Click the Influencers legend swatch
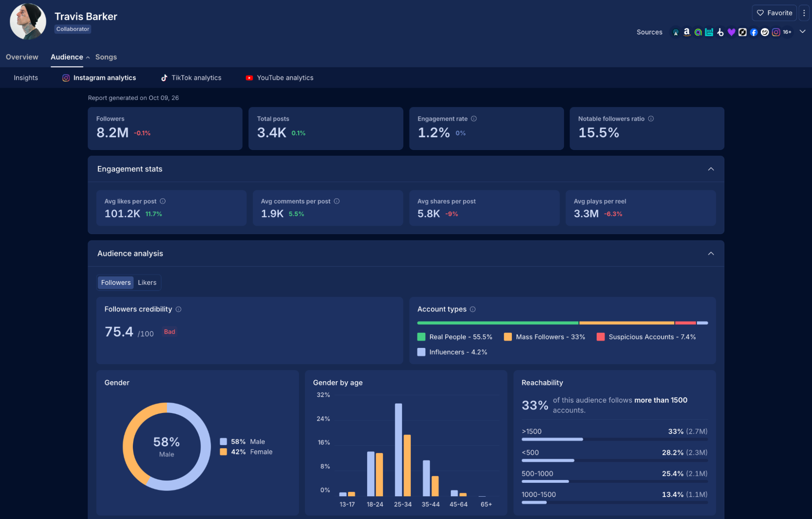This screenshot has width=812, height=519. click(x=421, y=352)
